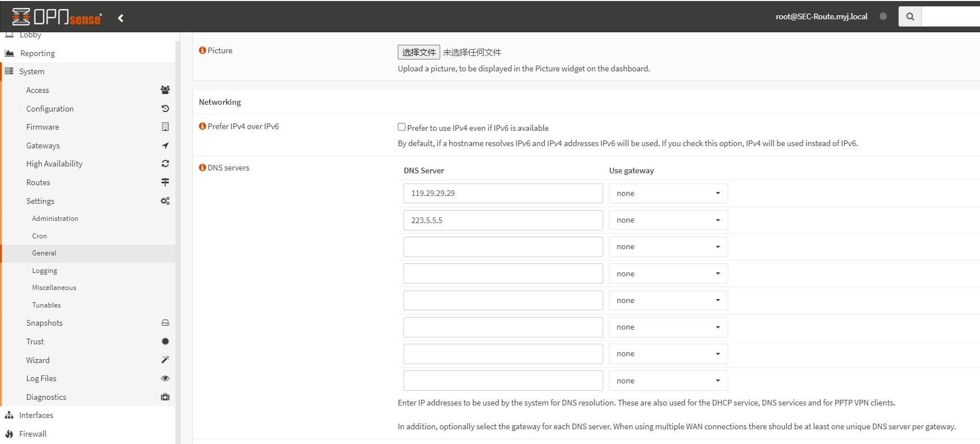This screenshot has width=980, height=444.
Task: Click the Interfaces network icon
Action: click(x=9, y=415)
